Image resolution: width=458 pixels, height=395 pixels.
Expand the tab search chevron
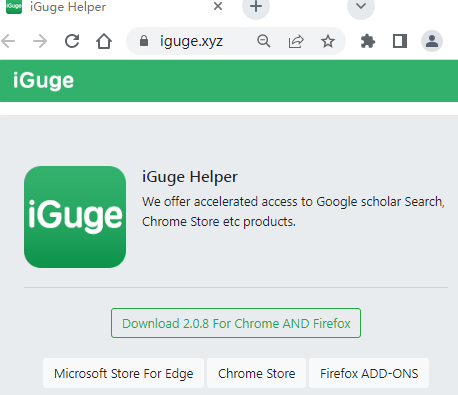(361, 6)
